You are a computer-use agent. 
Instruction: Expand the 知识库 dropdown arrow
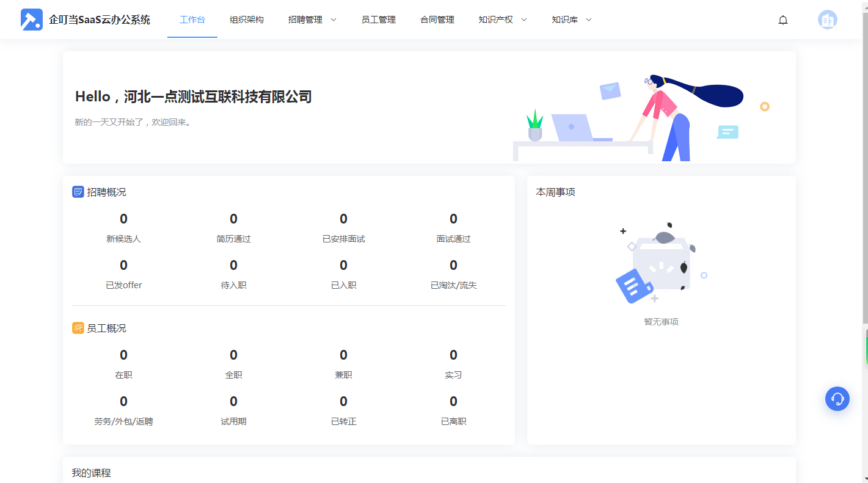click(589, 20)
